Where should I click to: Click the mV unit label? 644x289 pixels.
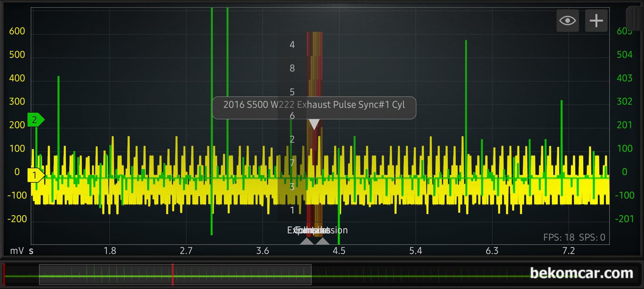(x=17, y=251)
